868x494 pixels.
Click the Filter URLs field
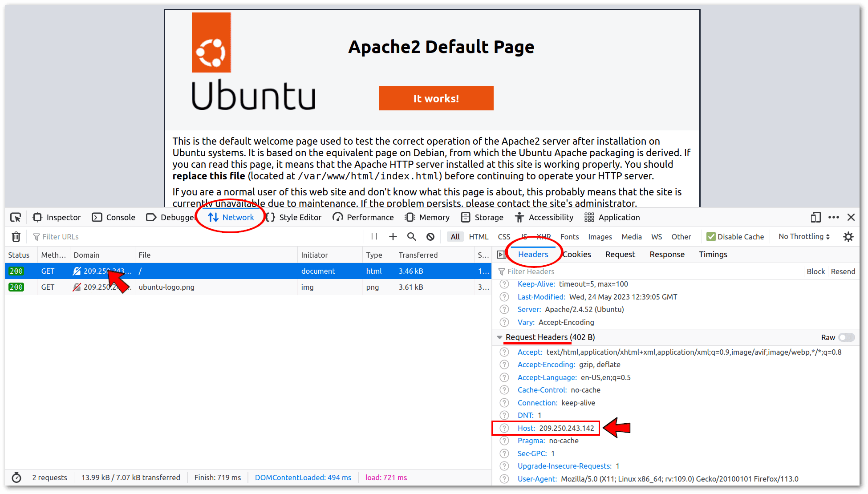click(196, 237)
